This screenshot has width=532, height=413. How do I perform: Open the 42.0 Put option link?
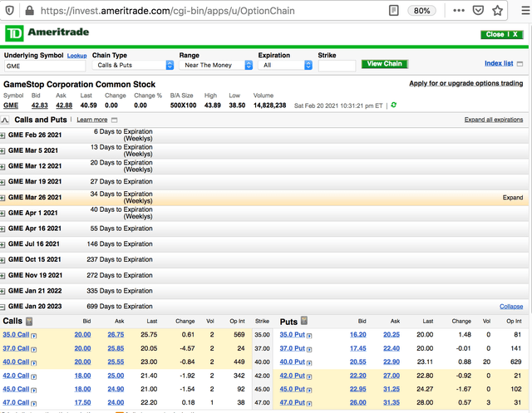292,376
